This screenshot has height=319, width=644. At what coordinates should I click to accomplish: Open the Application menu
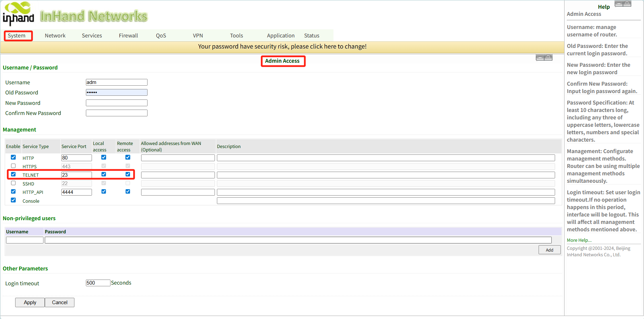[281, 35]
